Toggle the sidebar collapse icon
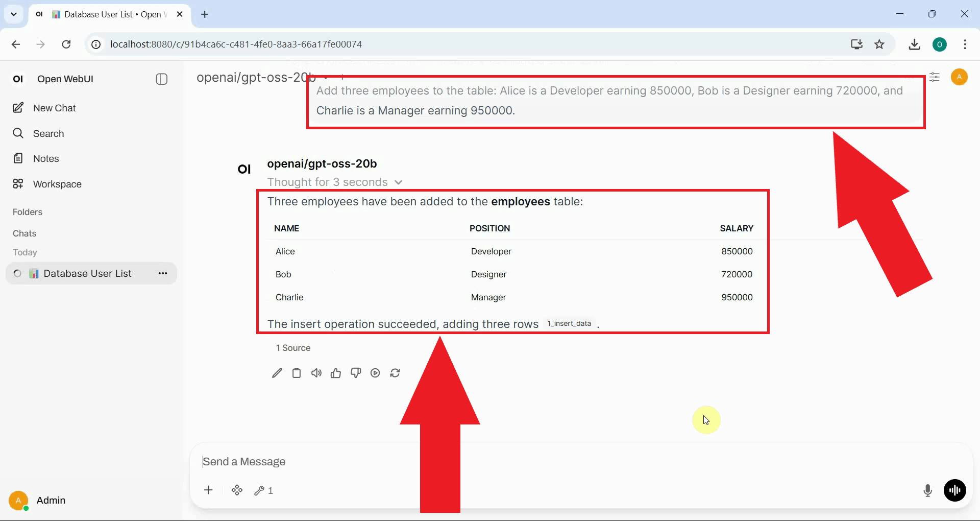 161,79
